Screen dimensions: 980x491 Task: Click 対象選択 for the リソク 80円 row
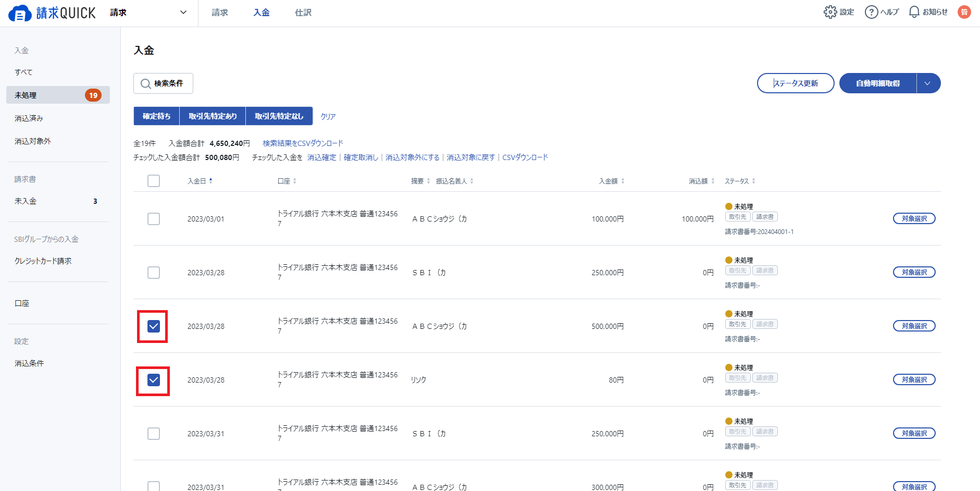pos(914,380)
